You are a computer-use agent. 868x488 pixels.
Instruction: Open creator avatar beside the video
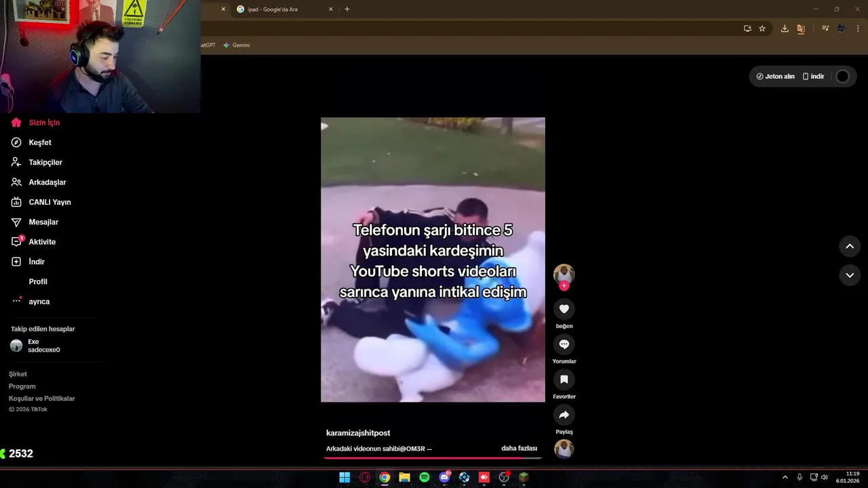tap(564, 274)
